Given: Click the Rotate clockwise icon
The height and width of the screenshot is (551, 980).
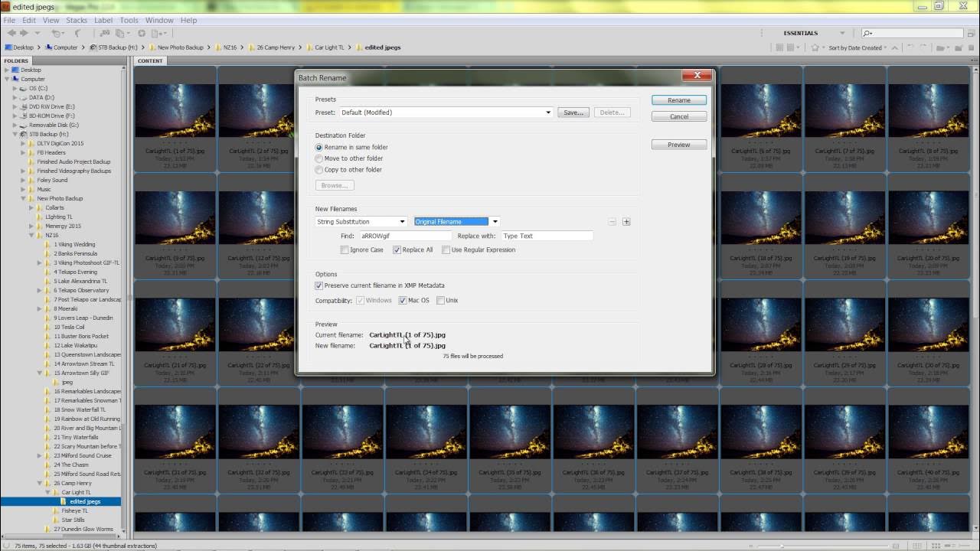Looking at the screenshot, I should [923, 46].
